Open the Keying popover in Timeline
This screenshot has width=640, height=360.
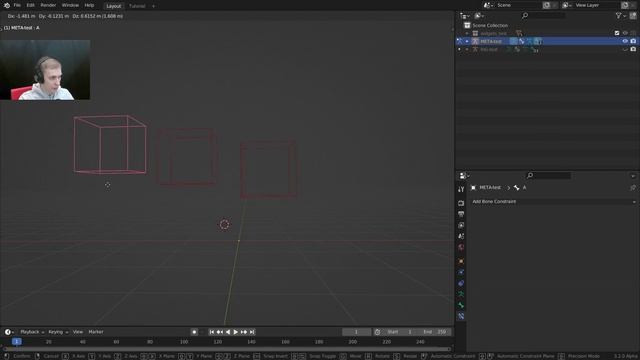click(58, 332)
